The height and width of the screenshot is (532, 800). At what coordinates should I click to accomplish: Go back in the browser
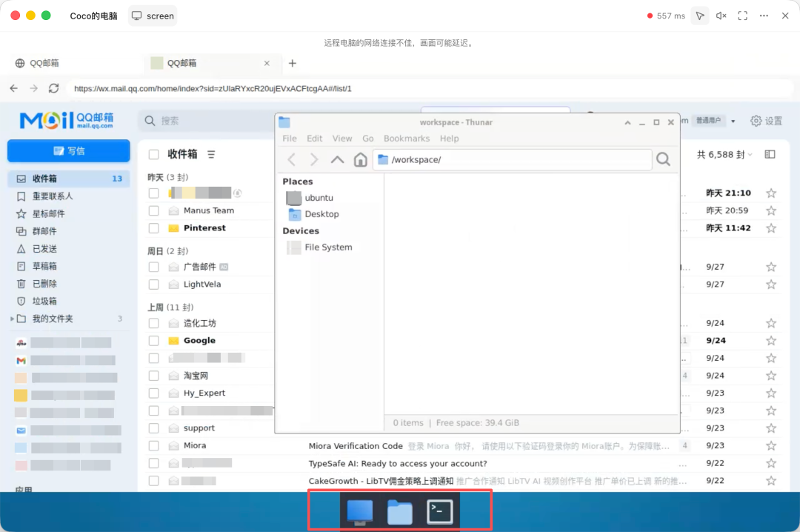click(14, 88)
